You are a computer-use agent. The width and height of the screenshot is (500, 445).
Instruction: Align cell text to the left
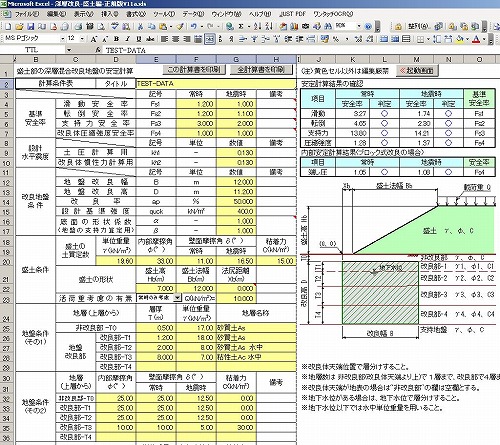coord(164,39)
